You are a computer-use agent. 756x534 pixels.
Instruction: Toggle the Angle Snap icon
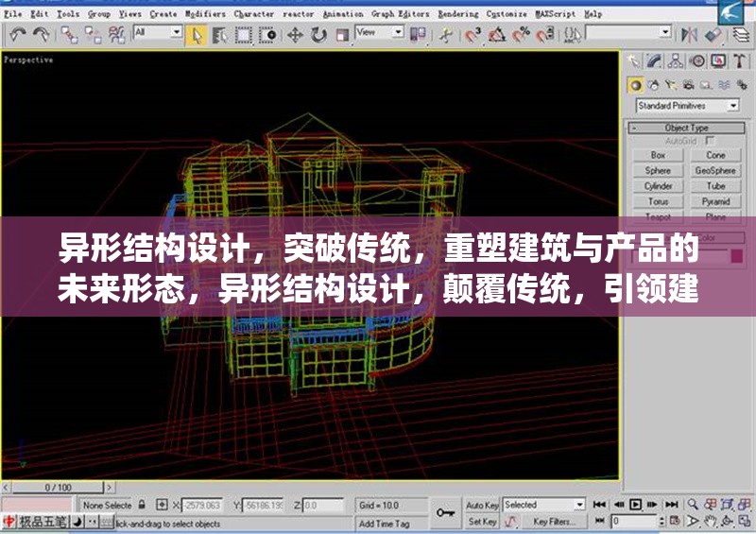497,35
